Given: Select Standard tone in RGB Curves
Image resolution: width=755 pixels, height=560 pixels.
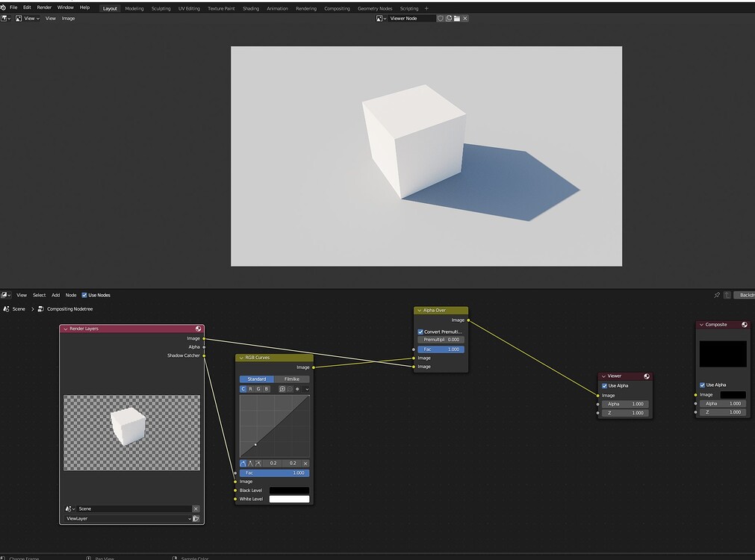Looking at the screenshot, I should point(257,379).
